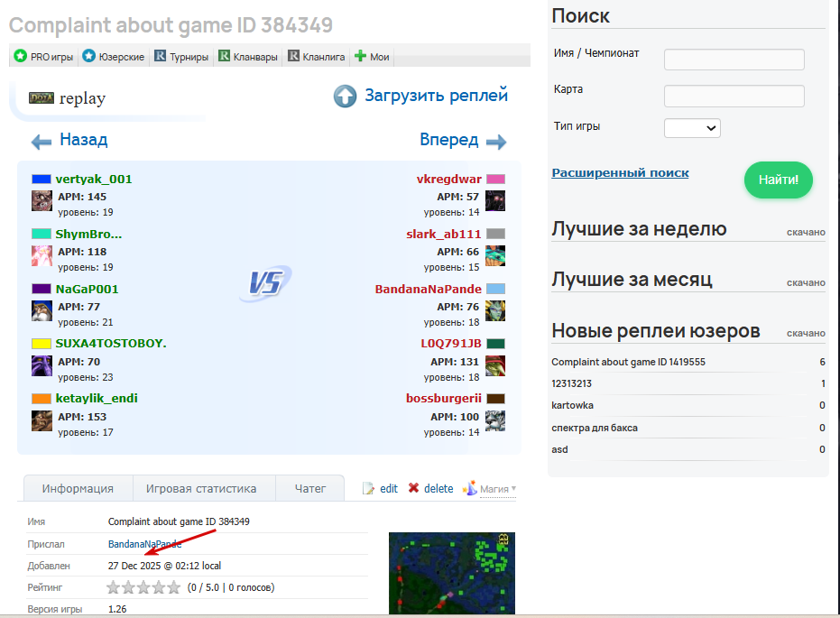
Task: Open replay Complaint about game ID 1419555
Action: coord(628,362)
